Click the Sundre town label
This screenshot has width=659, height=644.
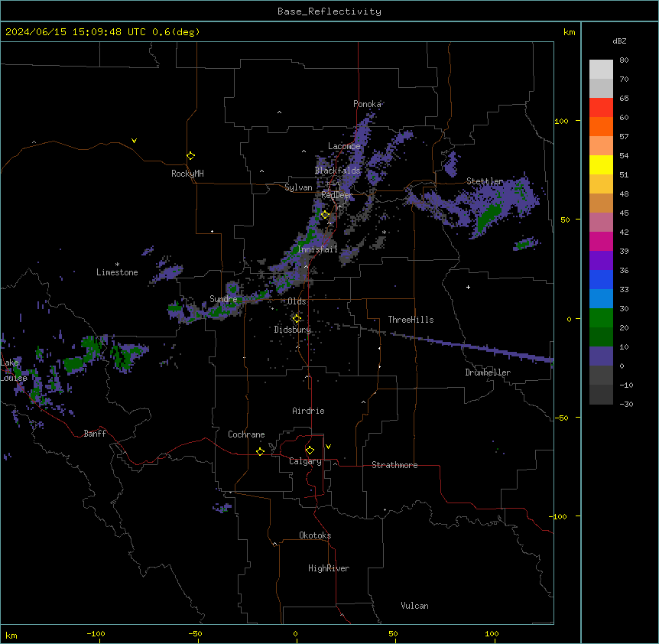coord(223,299)
